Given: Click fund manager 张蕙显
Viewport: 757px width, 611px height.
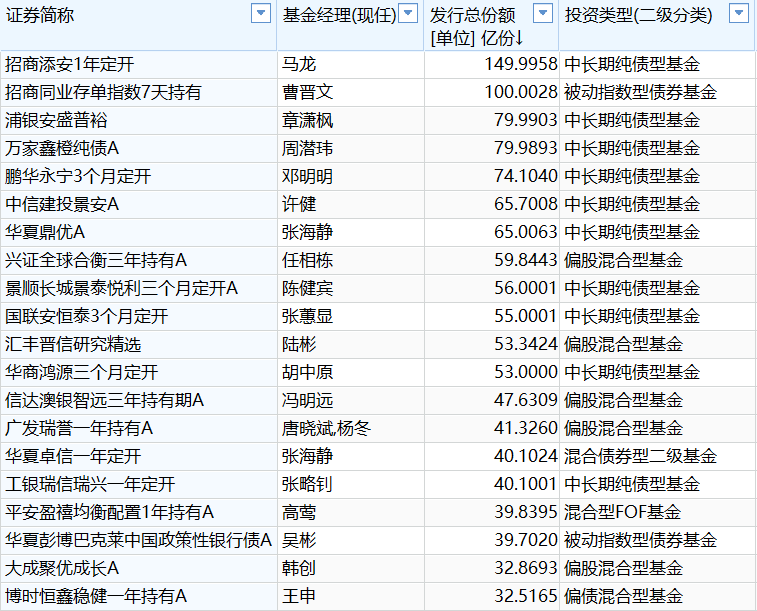Looking at the screenshot, I should 308,316.
